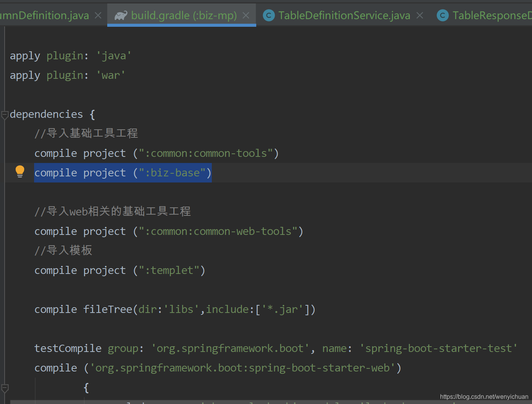
Task: Click the fold marker beside the lone opening brace
Action: (x=5, y=388)
